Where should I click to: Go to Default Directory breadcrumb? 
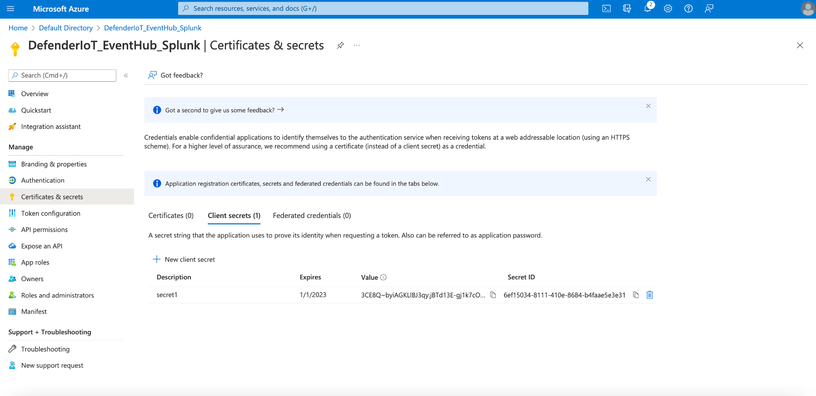(66, 28)
